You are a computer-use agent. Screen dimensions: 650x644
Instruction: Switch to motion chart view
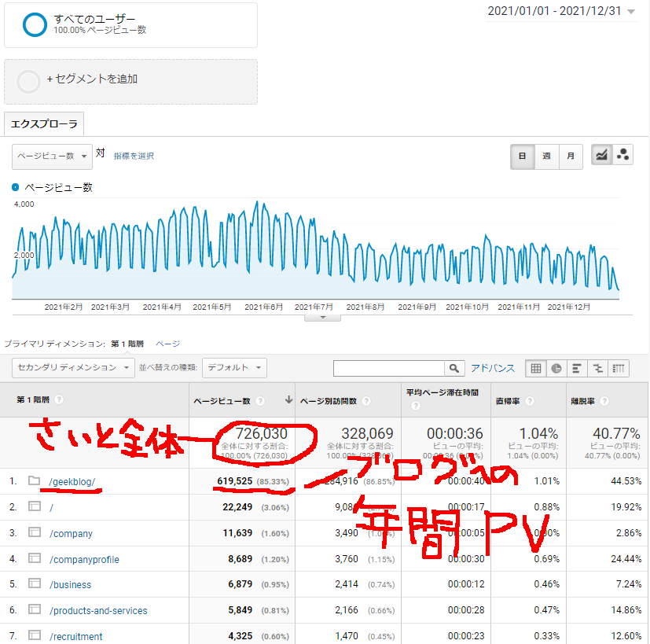click(x=623, y=156)
